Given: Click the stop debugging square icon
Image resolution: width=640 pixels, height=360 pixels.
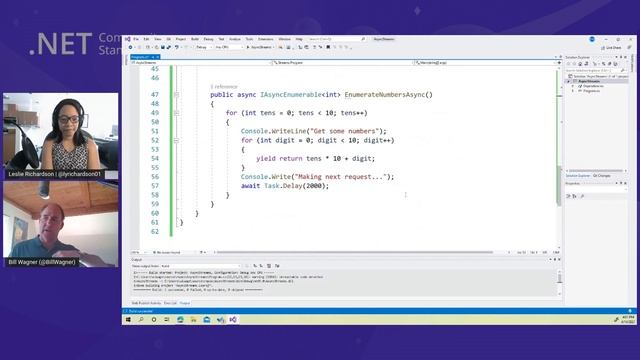Looking at the screenshot, I should [x=328, y=47].
